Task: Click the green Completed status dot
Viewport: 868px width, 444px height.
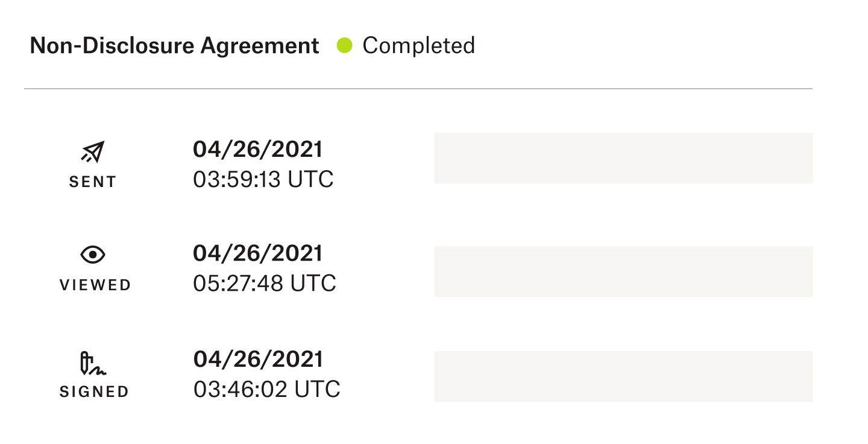Action: [344, 46]
